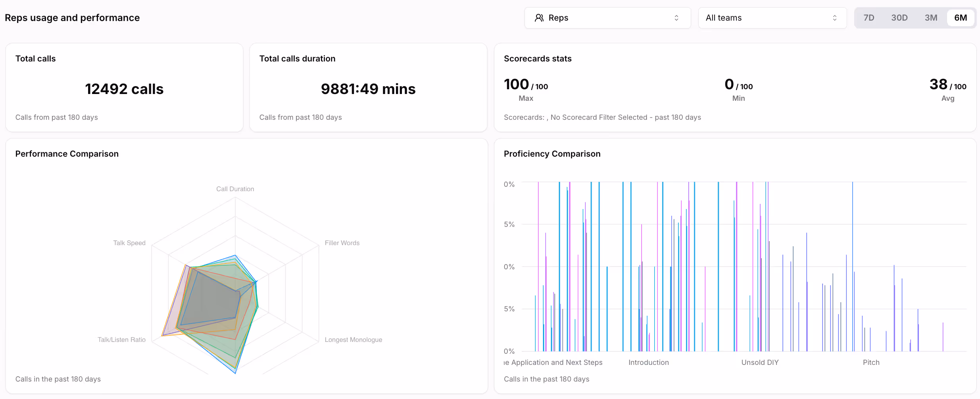The width and height of the screenshot is (980, 399).
Task: Click the Pitch x-axis label
Action: [871, 363]
